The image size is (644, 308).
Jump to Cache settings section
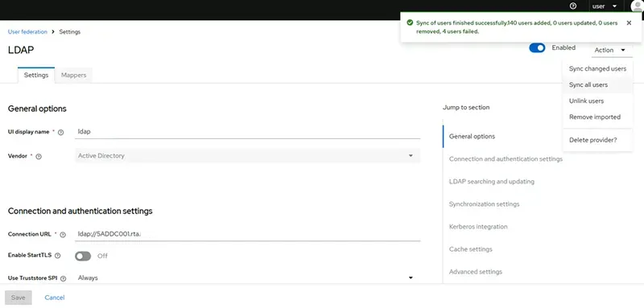click(471, 249)
